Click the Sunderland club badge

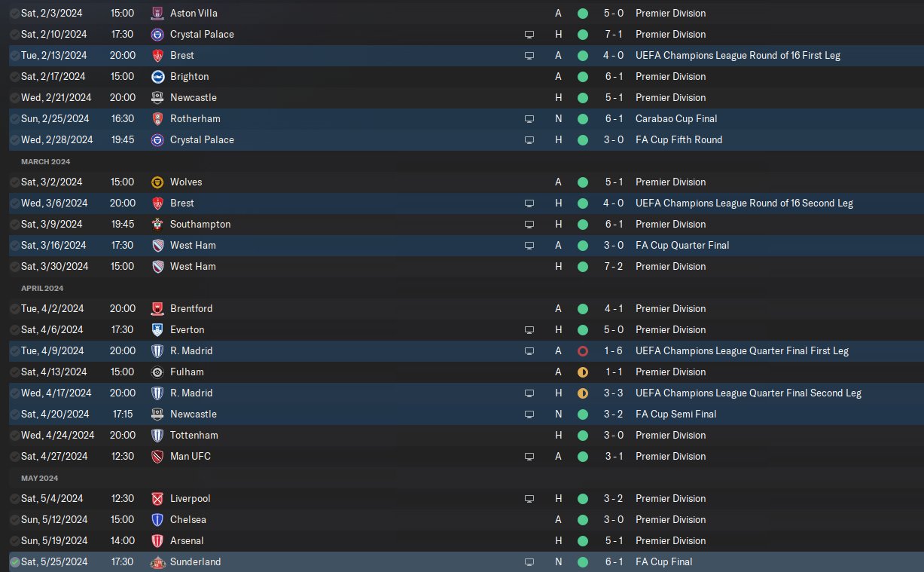(157, 561)
